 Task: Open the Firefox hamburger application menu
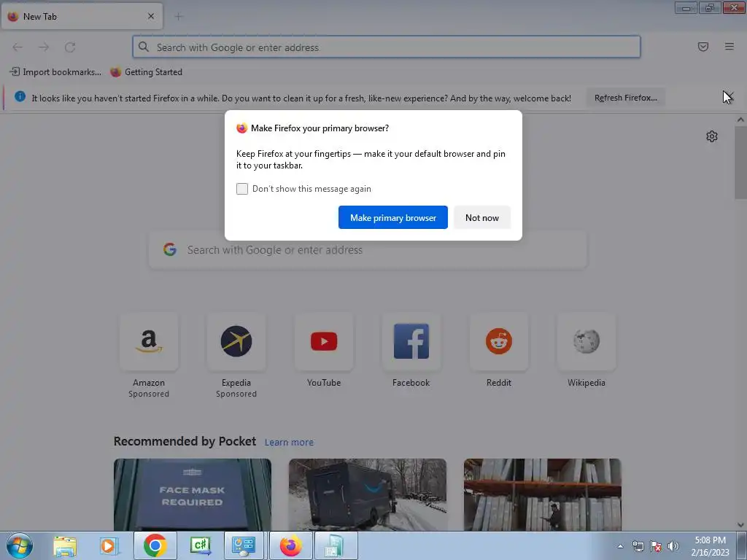point(729,47)
